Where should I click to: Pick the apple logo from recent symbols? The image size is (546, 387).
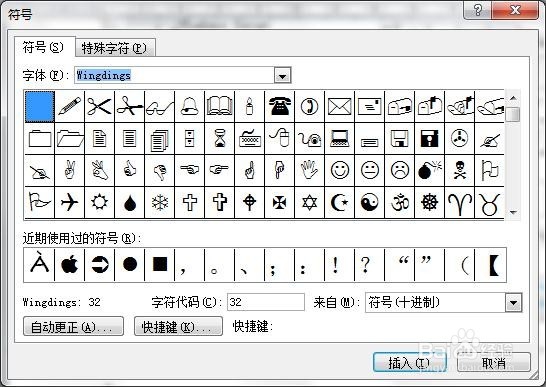point(70,265)
